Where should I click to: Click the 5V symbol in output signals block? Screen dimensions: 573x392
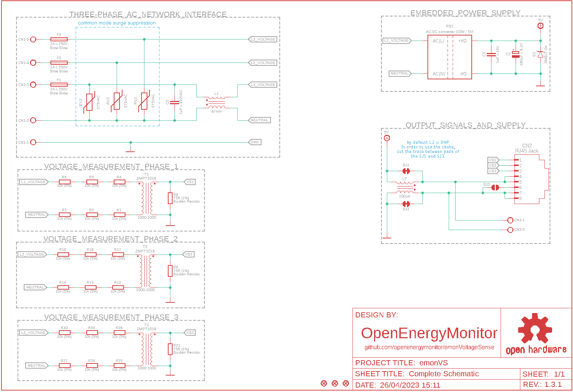click(387, 138)
